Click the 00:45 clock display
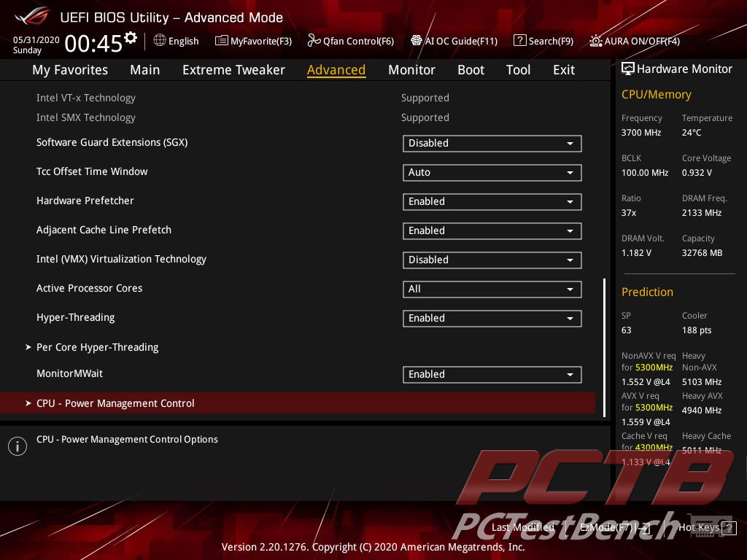747x560 pixels. click(93, 44)
